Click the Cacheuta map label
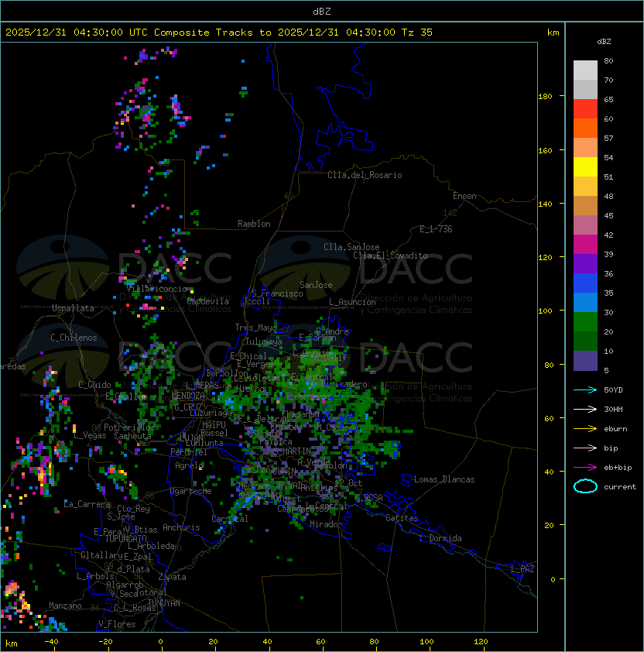 [x=132, y=435]
